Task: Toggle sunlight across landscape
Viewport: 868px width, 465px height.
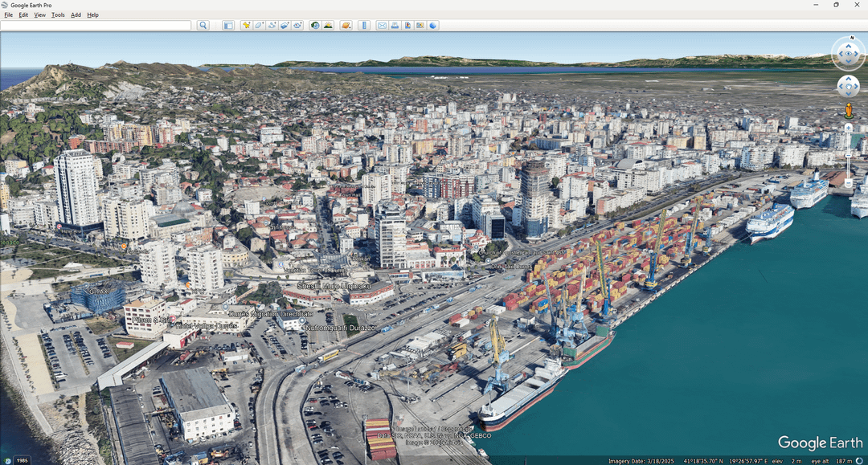Action: click(x=328, y=26)
